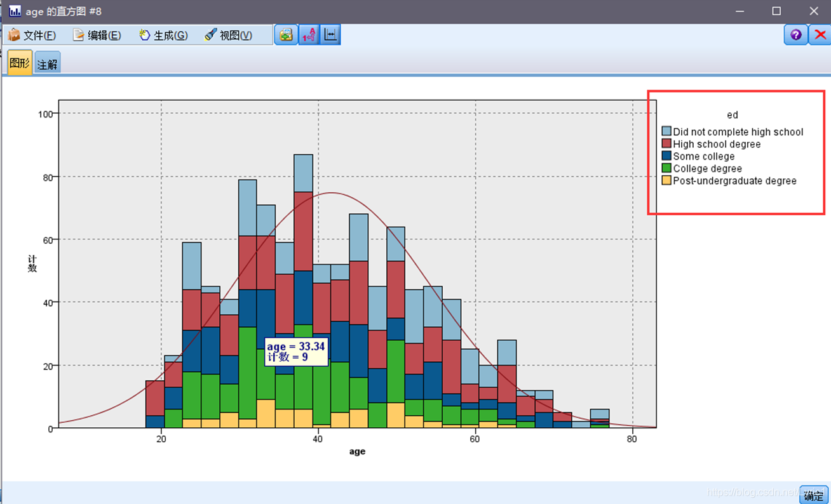Open help with the purple question mark button
The image size is (831, 504).
[795, 35]
